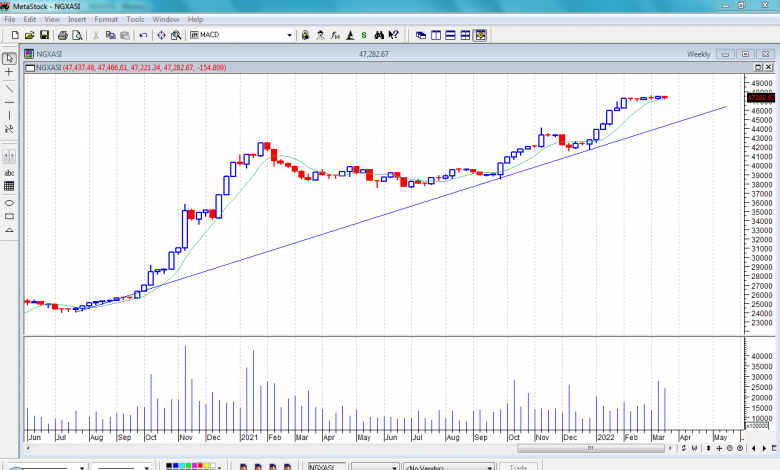This screenshot has height=470, width=780.
Task: Open the MACD indicator dropdown
Action: (x=291, y=35)
